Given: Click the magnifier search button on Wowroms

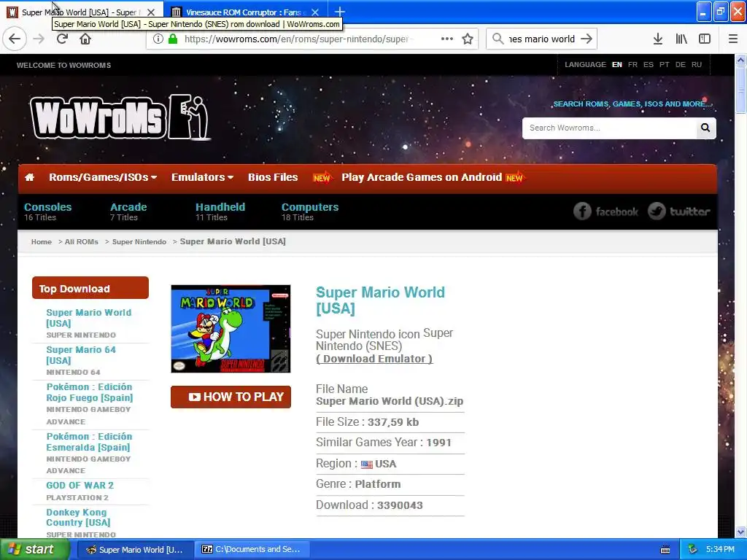Looking at the screenshot, I should 705,128.
